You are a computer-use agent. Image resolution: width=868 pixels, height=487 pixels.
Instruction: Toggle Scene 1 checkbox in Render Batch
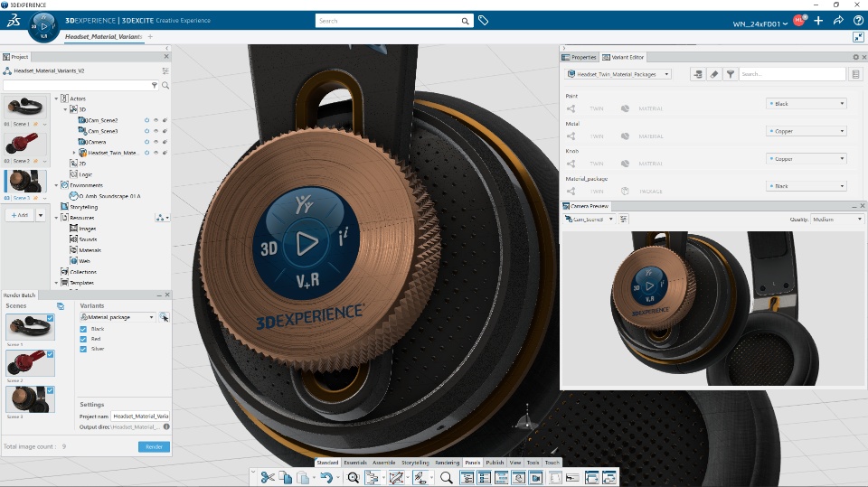(x=51, y=318)
